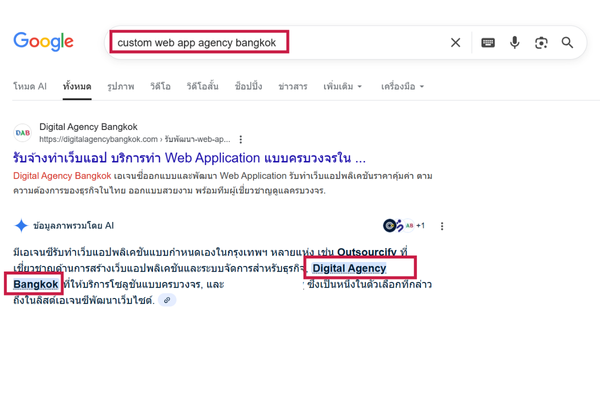This screenshot has height=400, width=600.
Task: Open the on-screen keyboard input tool
Action: pos(488,43)
